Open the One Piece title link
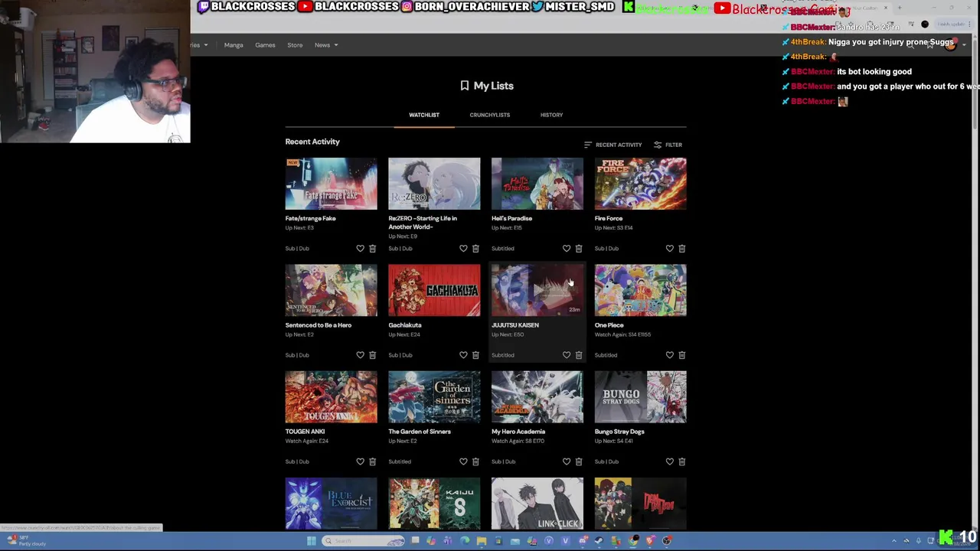Screen dimensions: 980x551 (x=609, y=325)
